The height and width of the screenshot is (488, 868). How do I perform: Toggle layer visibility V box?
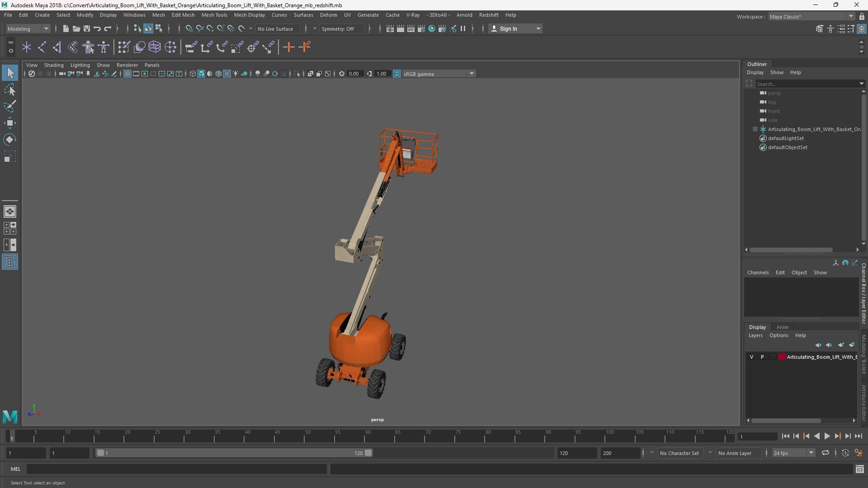tap(752, 357)
